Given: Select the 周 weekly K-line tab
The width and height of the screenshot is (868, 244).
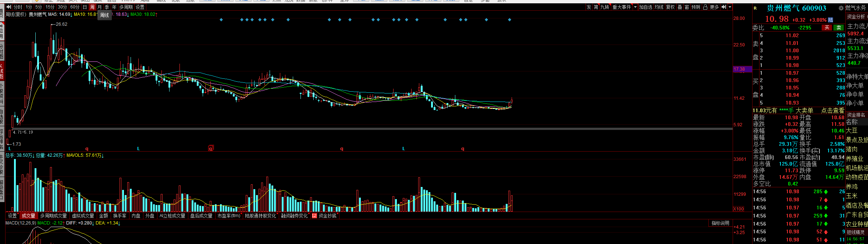Looking at the screenshot, I should point(92,7).
